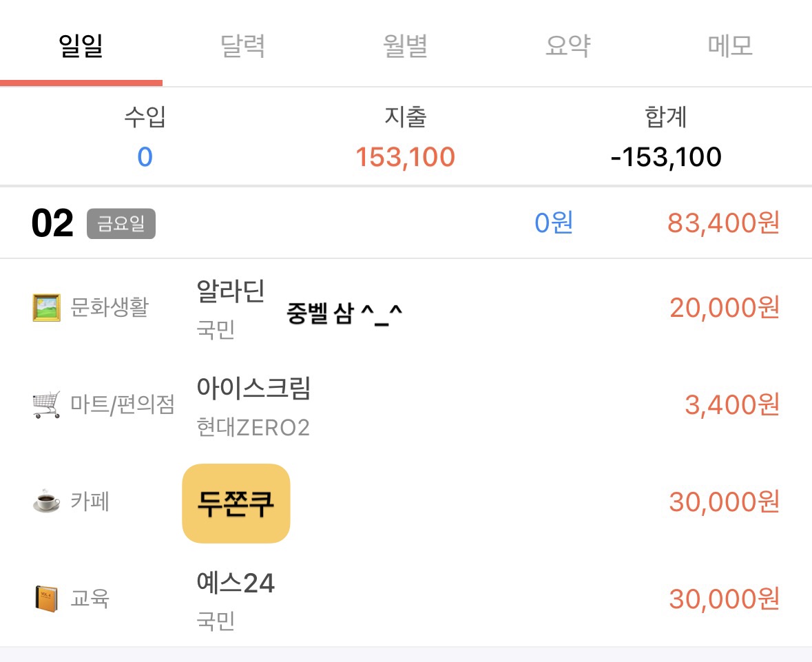This screenshot has height=662, width=812.
Task: Click the 지출 total 153,100
Action: click(x=405, y=157)
